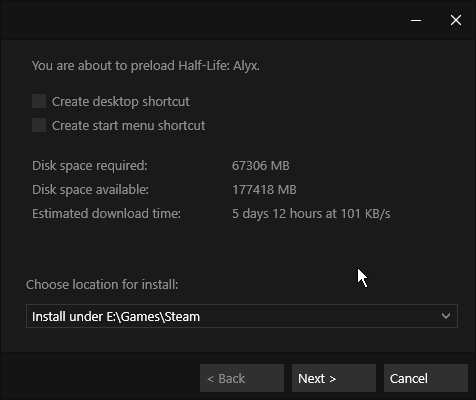Expand the dropdown using its chevron arrow
This screenshot has width=476, height=400.
[446, 316]
